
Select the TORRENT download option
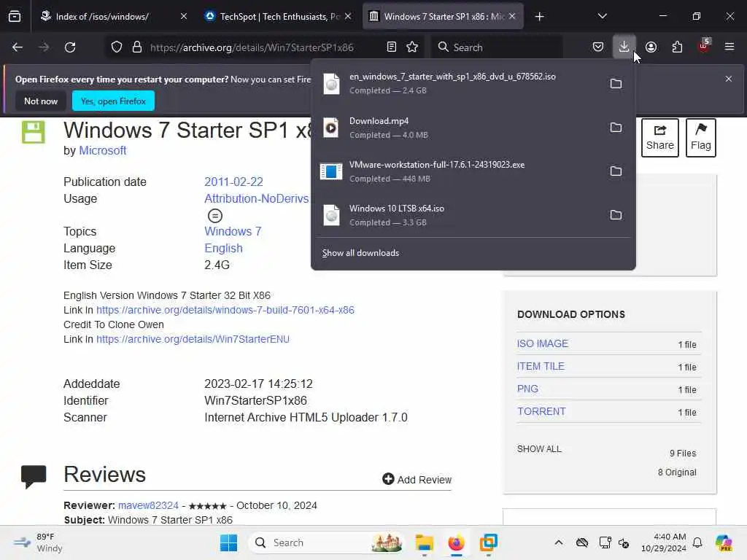(542, 411)
